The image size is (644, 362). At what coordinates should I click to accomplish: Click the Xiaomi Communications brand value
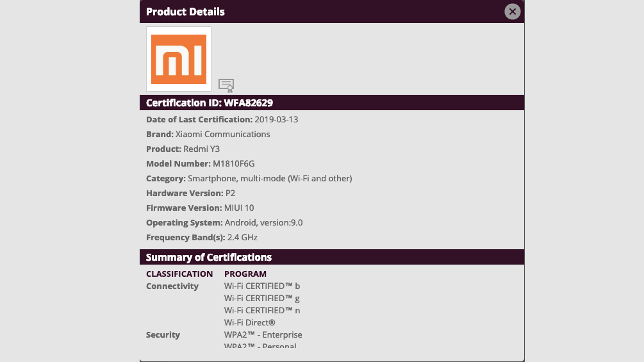(222, 134)
